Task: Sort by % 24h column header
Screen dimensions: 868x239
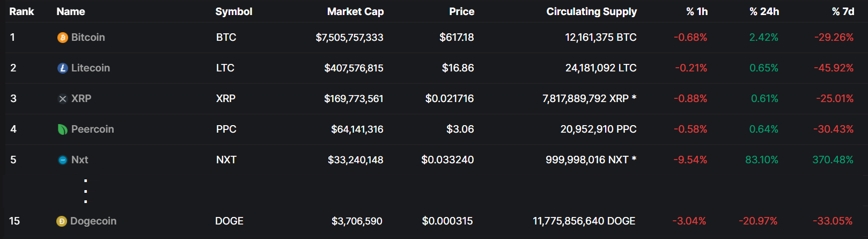Action: click(764, 12)
